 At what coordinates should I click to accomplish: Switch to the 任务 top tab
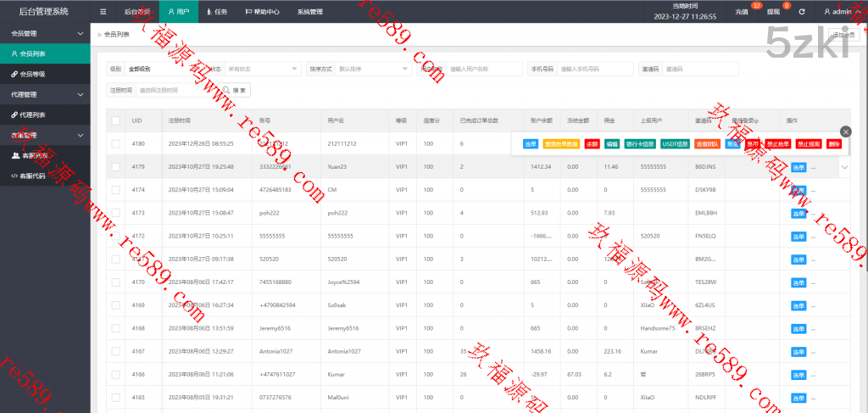coord(217,12)
